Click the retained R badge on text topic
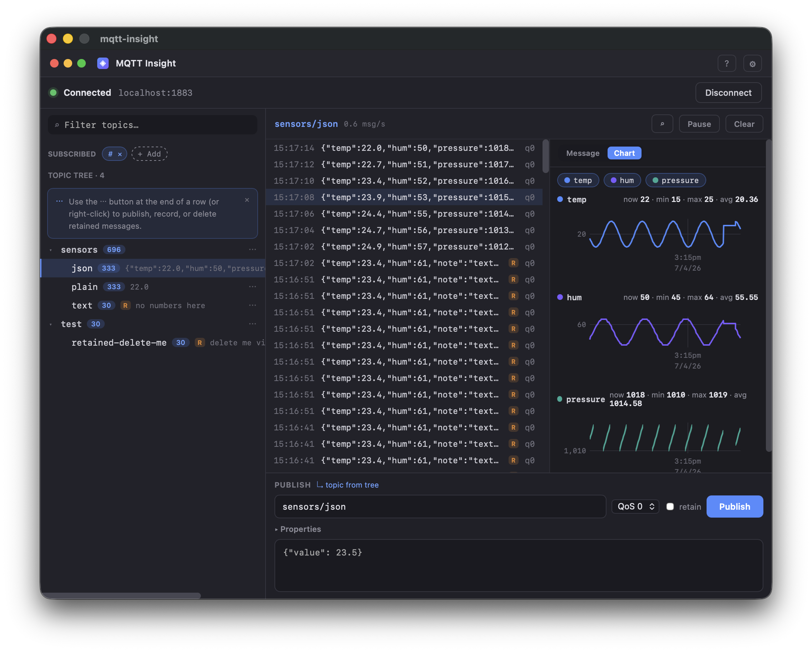This screenshot has width=812, height=652. 125,305
